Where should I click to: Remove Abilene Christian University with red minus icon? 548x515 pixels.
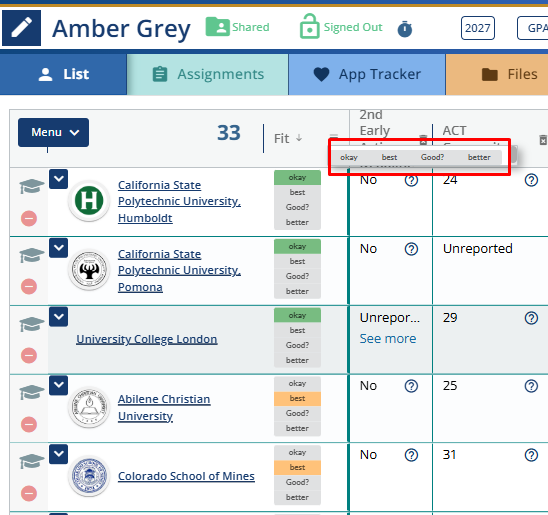29,425
